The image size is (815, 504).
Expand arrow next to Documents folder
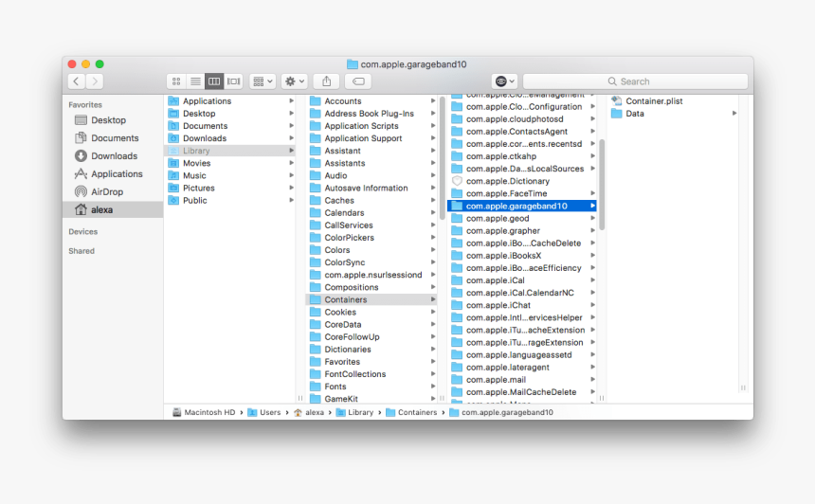291,126
